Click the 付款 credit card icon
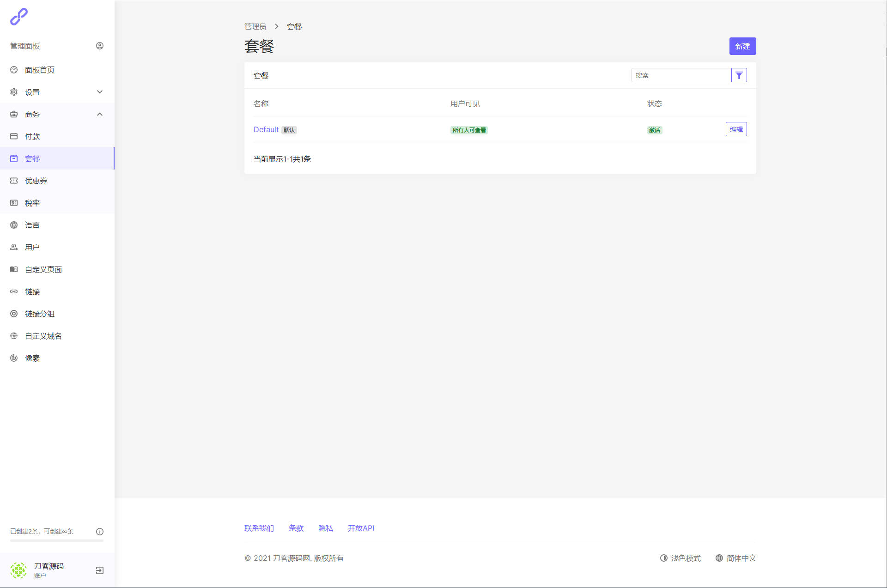Image resolution: width=887 pixels, height=588 pixels. pyautogui.click(x=14, y=136)
